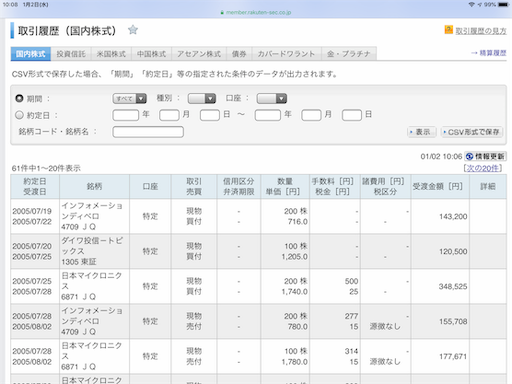Screen dimensions: 512x384
Task: Click the 情報更新 refresh icon
Action: point(469,156)
